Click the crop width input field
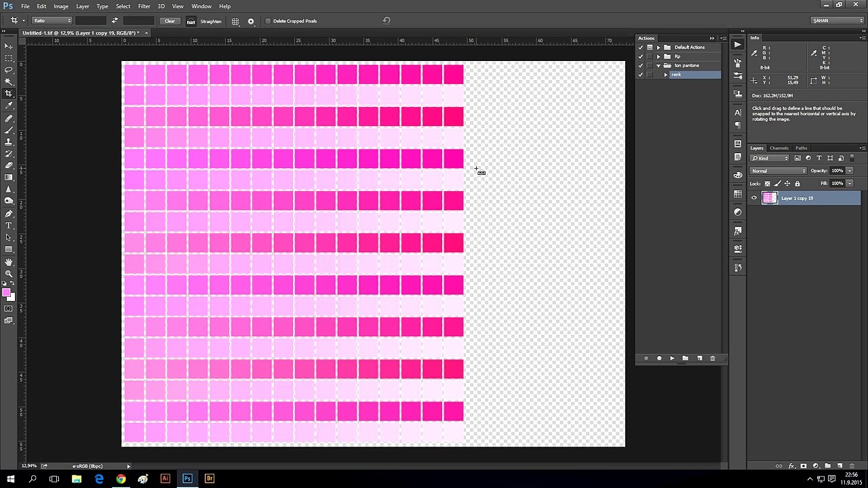 (x=91, y=21)
